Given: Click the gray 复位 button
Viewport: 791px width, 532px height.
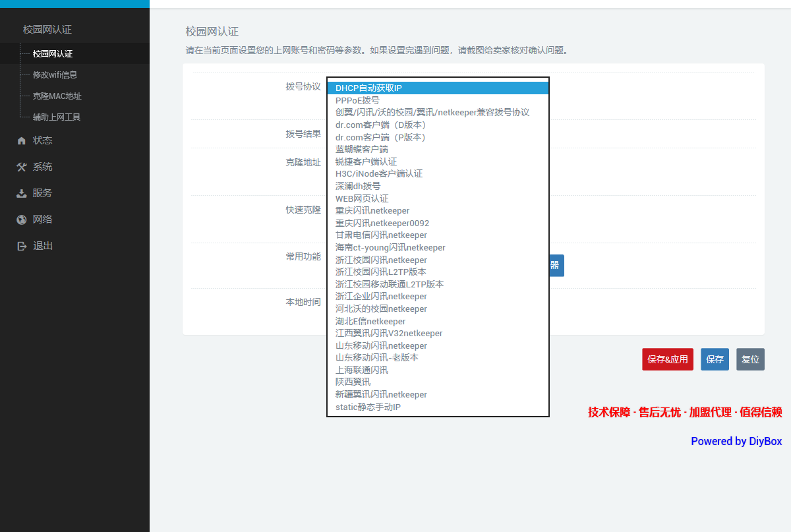Looking at the screenshot, I should (750, 359).
